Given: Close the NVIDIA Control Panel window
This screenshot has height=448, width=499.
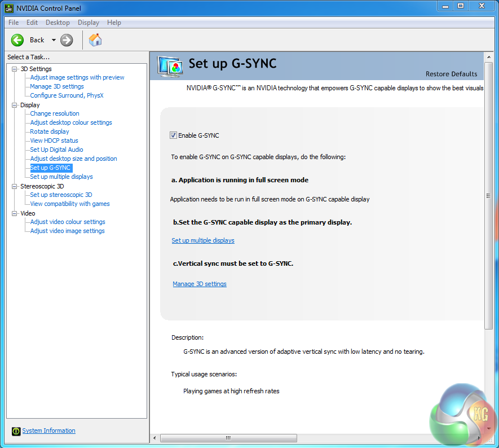Looking at the screenshot, I should [482, 6].
